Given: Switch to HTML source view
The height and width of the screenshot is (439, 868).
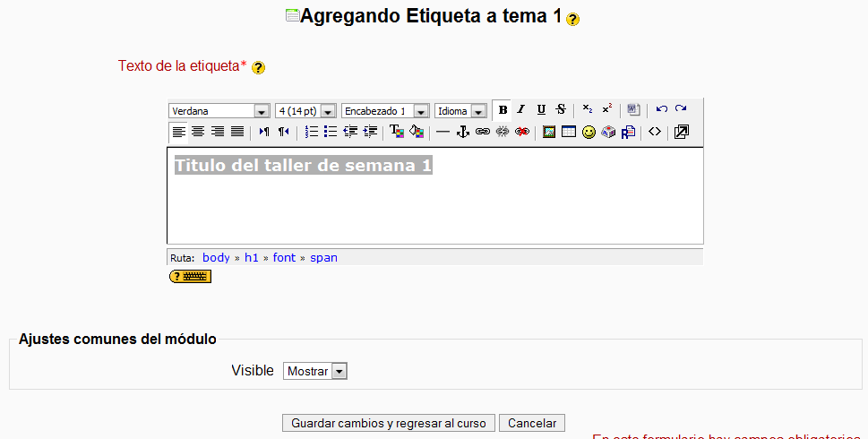Looking at the screenshot, I should coord(655,132).
